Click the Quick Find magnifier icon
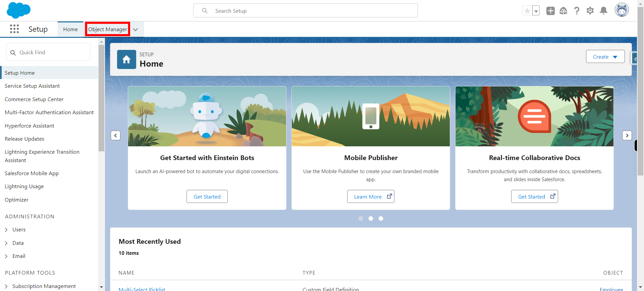The height and width of the screenshot is (291, 644). pos(13,53)
